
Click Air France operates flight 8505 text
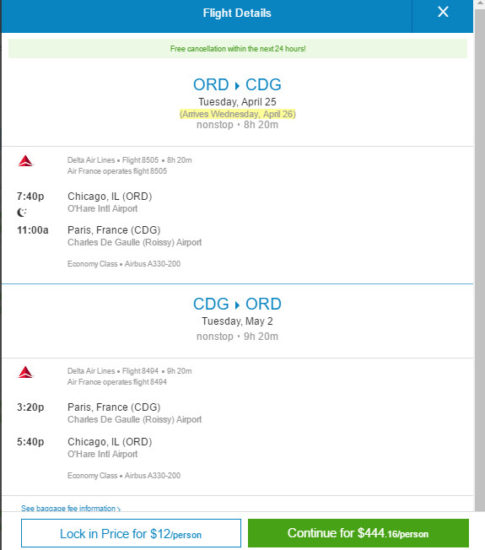(x=117, y=171)
